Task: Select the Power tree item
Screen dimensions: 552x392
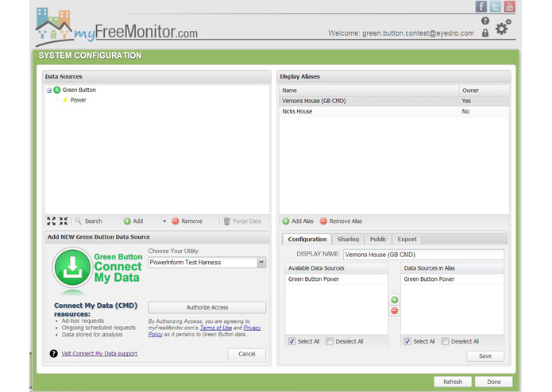Action: (x=78, y=100)
